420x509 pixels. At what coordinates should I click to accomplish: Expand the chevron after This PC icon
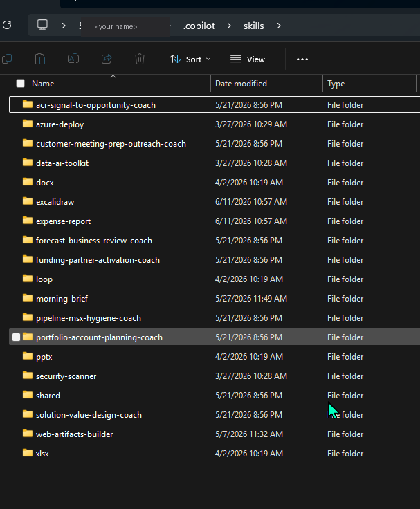pyautogui.click(x=64, y=26)
